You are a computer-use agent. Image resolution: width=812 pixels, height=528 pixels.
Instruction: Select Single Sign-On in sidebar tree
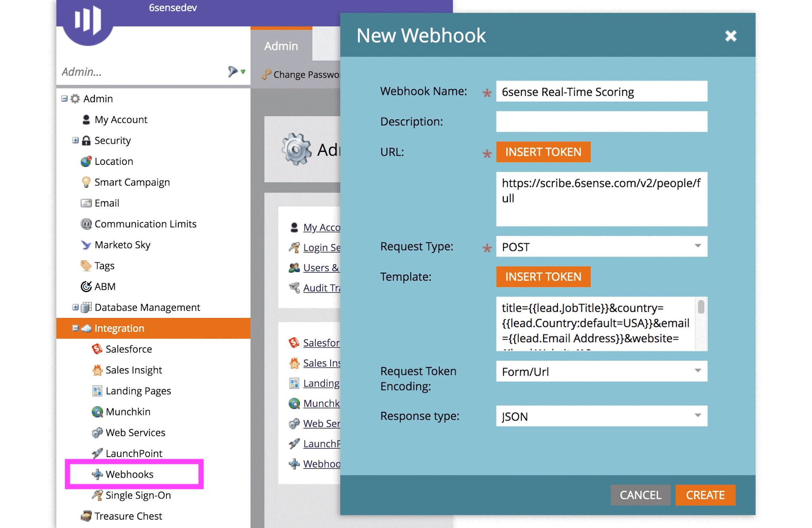pos(138,495)
